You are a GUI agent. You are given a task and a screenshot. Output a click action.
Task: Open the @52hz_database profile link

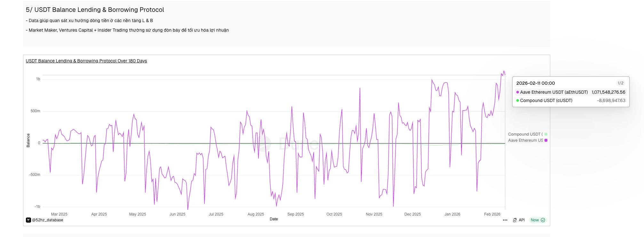[47, 220]
